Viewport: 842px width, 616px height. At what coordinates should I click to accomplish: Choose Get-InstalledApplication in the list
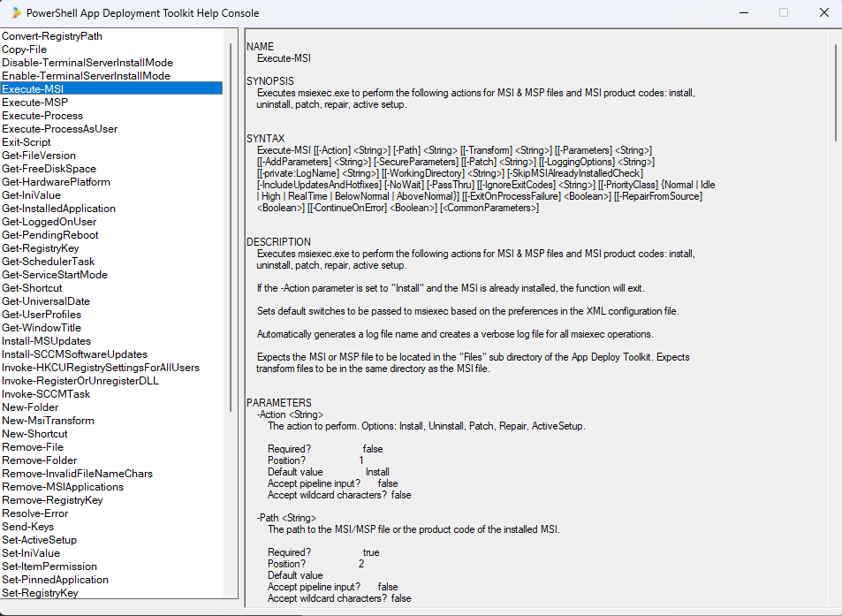58,209
